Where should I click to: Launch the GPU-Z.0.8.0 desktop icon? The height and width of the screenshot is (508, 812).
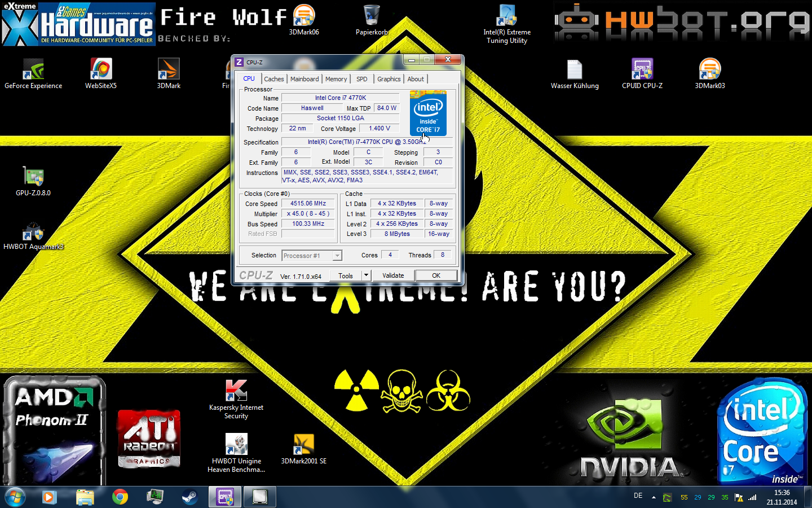(33, 181)
